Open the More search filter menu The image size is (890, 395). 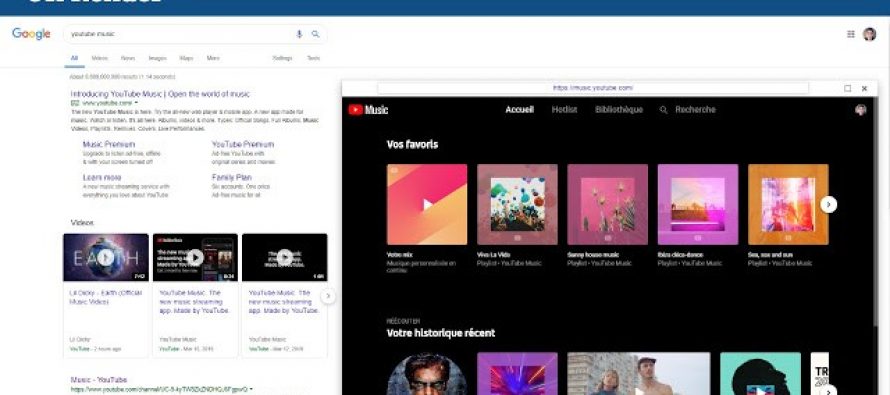click(213, 58)
